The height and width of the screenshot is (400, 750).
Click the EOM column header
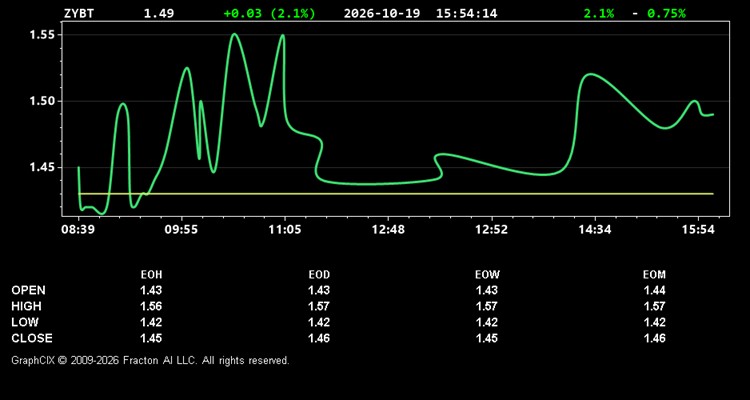click(654, 275)
